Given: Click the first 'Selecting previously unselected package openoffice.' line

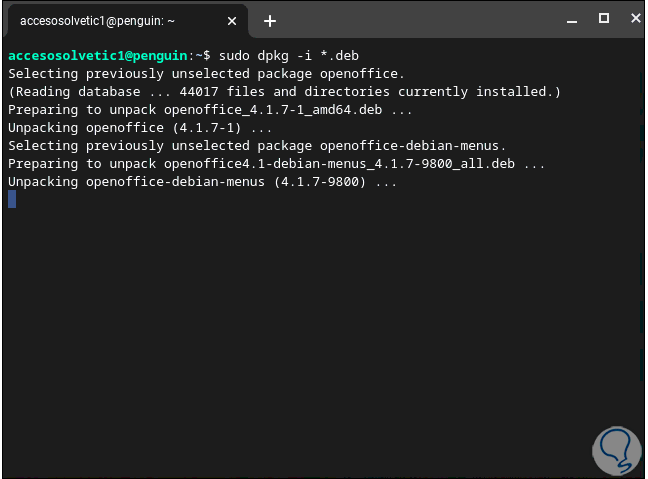Looking at the screenshot, I should coord(207,73).
